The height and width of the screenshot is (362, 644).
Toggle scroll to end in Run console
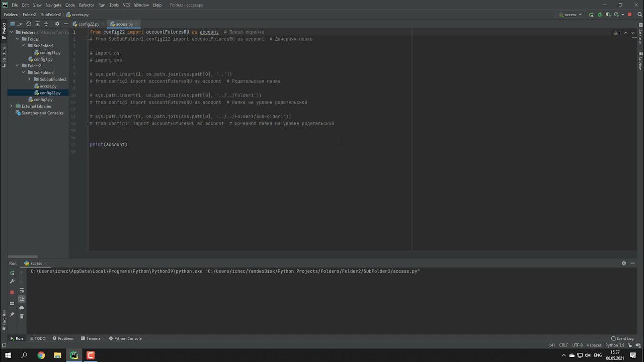point(22,299)
